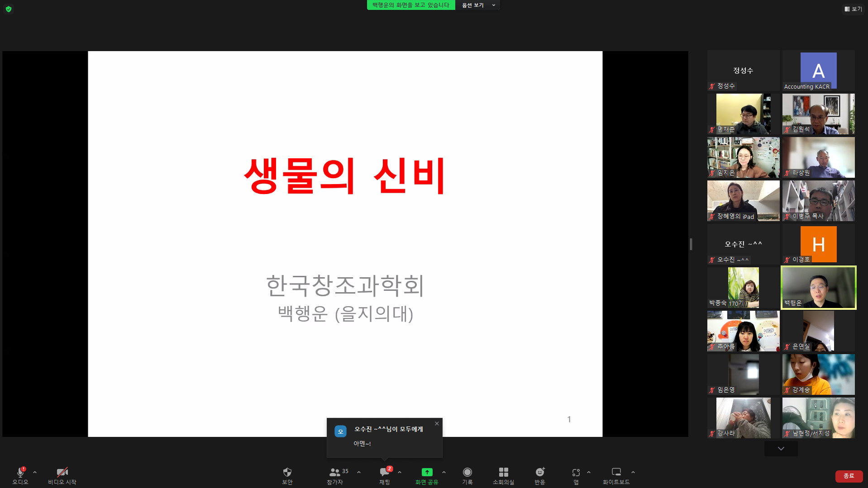Expand arrow next to 참가자
This screenshot has width=868, height=488.
click(x=359, y=472)
